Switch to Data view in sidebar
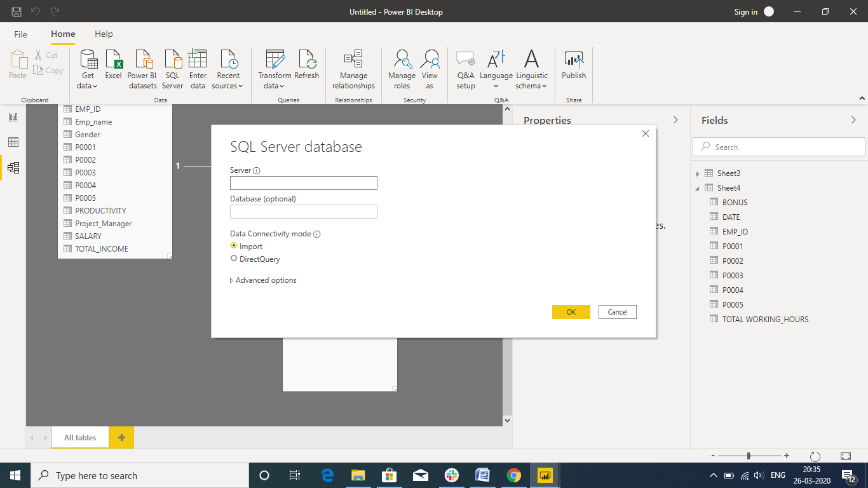868x488 pixels. [x=13, y=142]
